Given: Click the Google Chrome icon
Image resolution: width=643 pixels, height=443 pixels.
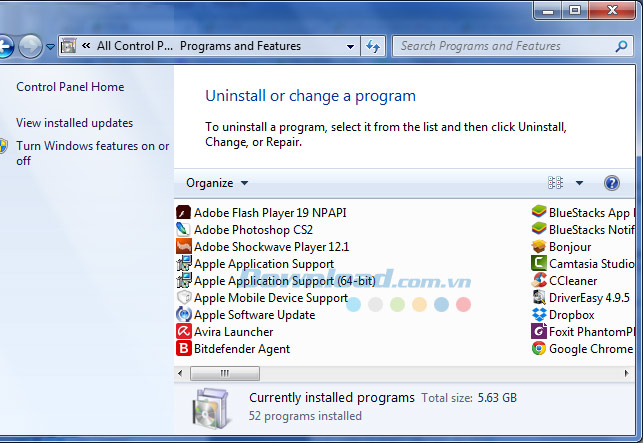Looking at the screenshot, I should click(x=539, y=349).
